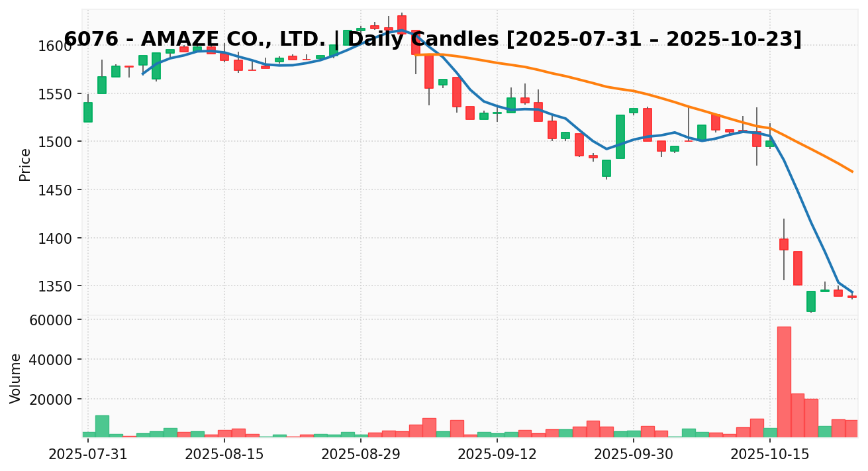The image size is (868, 471).
Task: Click the large green candle before 2025-09-30
Action: 620,136
